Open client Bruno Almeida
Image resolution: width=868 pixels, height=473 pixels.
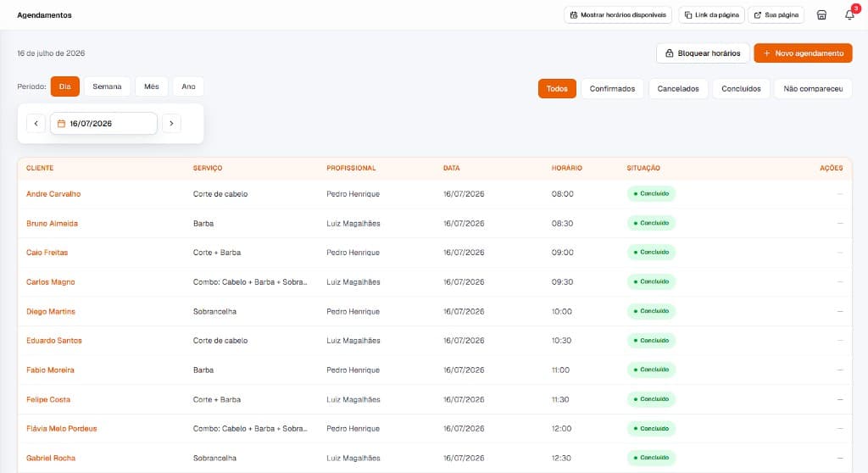(52, 223)
